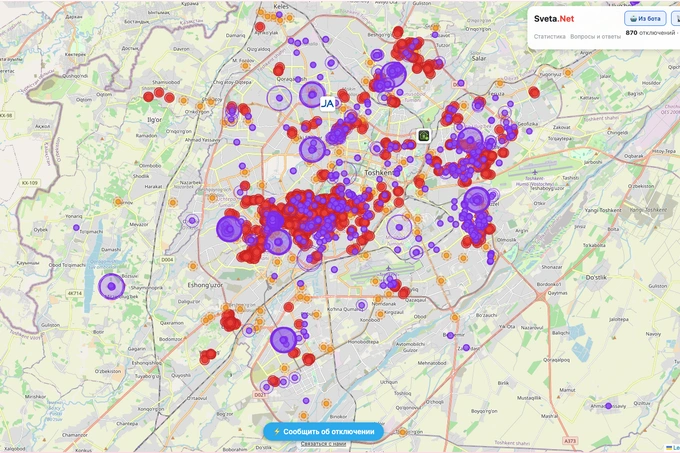680x453 pixels.
Task: Select the orange marker near Yuqoriyuz
Action: pos(568,73)
